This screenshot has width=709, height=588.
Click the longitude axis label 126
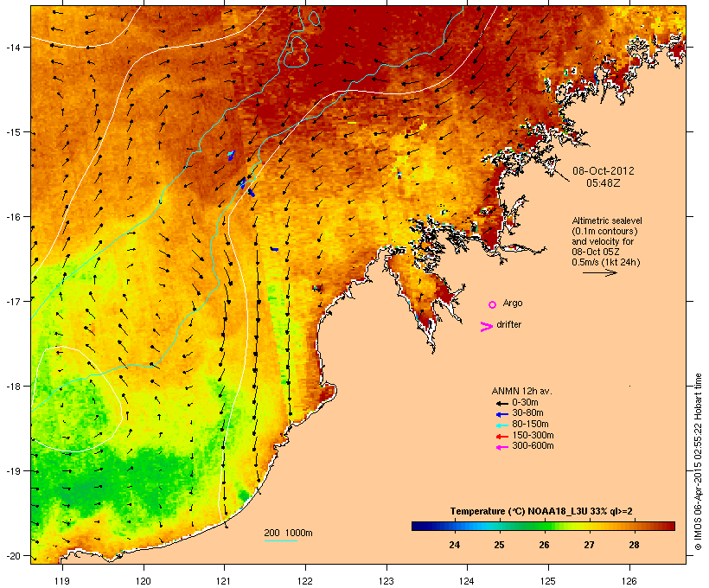point(629,581)
